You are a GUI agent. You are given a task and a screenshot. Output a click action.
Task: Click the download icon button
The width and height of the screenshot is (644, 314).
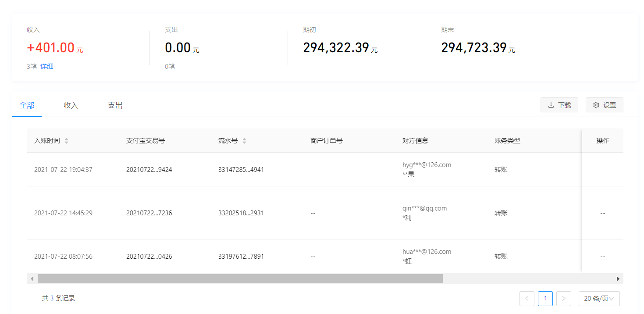[559, 105]
